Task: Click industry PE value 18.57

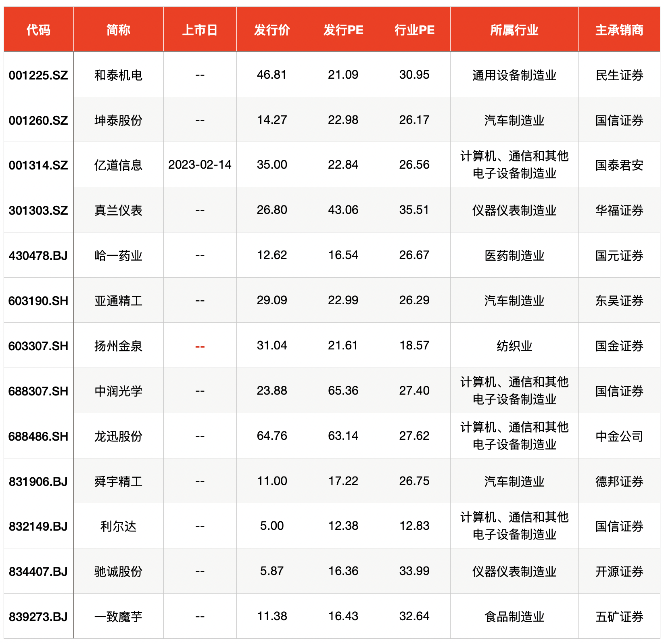Action: pyautogui.click(x=414, y=345)
